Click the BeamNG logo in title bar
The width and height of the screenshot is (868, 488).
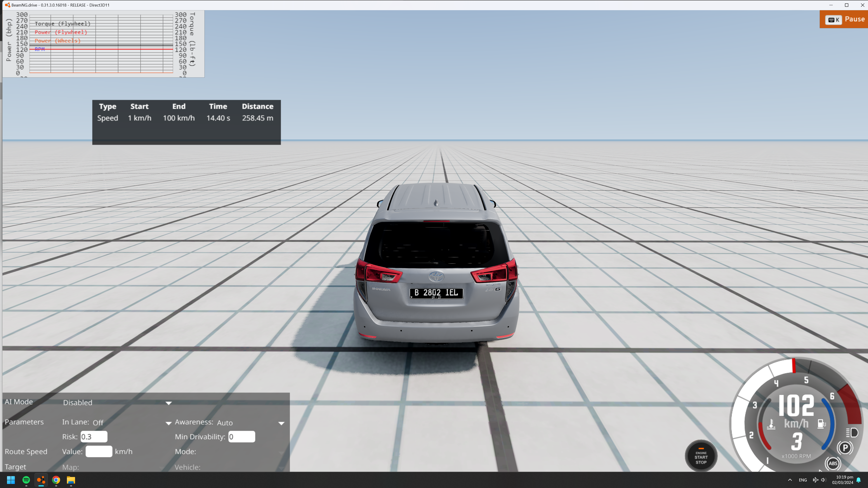pos(7,5)
